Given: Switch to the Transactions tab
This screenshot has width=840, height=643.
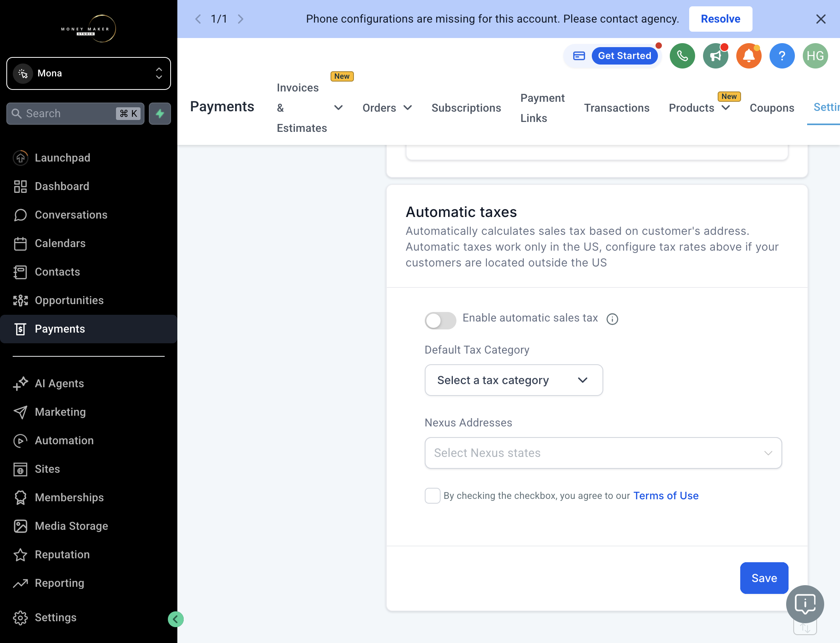Looking at the screenshot, I should pos(616,108).
